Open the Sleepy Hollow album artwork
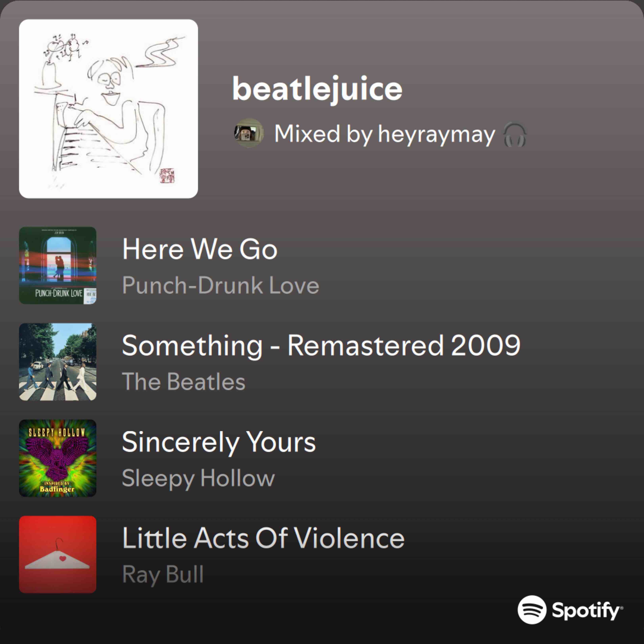 tap(58, 458)
